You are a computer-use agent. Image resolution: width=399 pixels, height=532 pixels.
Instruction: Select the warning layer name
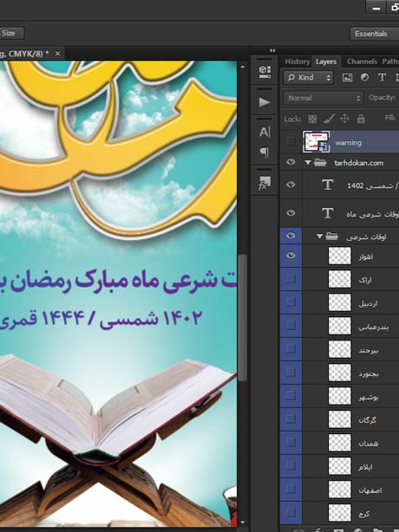[x=348, y=143]
